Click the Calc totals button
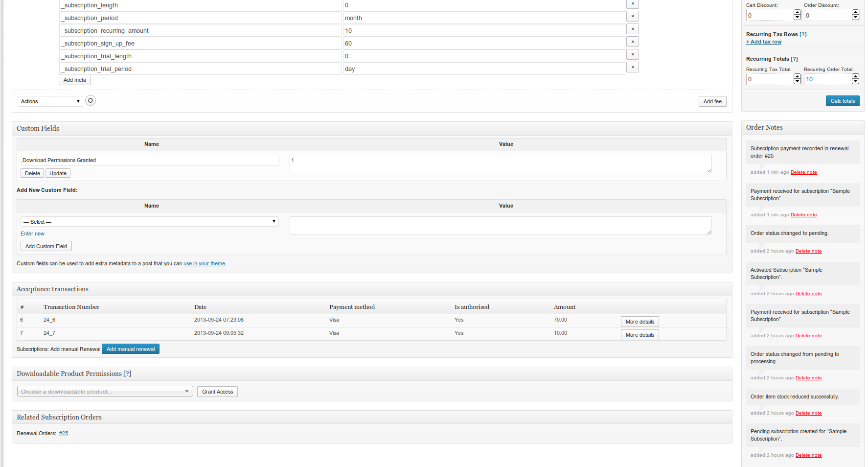Viewport: 868px width, 467px height. [843, 101]
